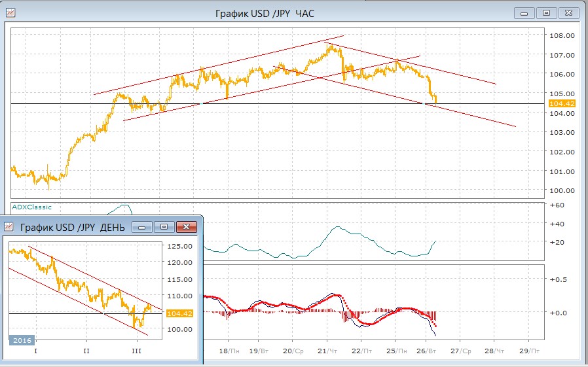Screen dimensions: 588x367
Task: Click the +60 ADX scale label
Action: [557, 205]
